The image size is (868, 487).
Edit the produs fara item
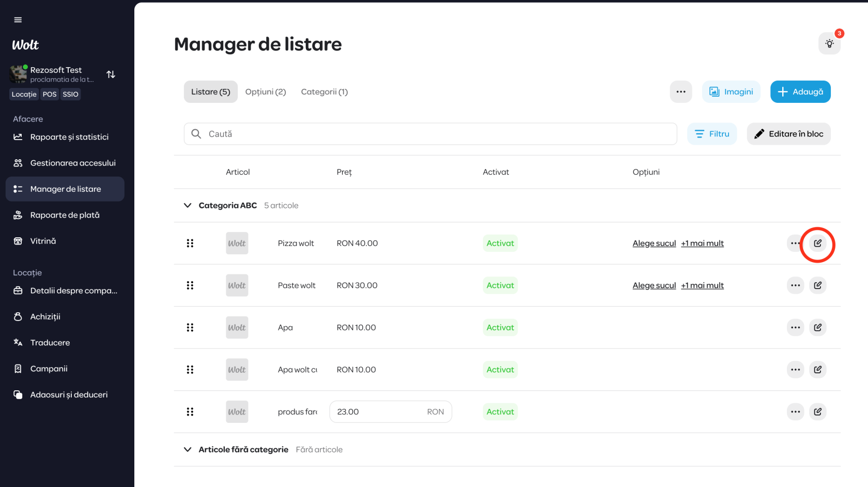(x=818, y=412)
